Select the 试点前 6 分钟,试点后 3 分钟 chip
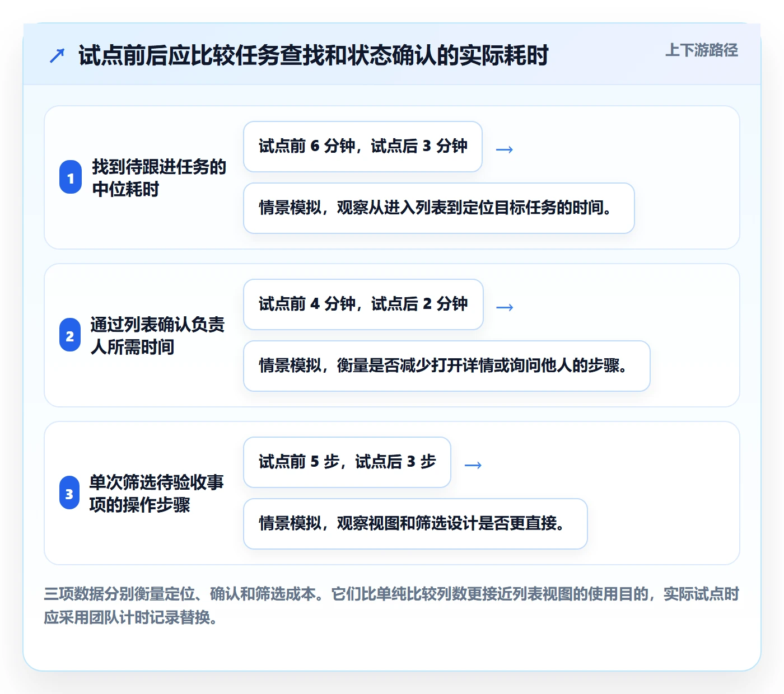Screen dimensions: 784x694 363,147
